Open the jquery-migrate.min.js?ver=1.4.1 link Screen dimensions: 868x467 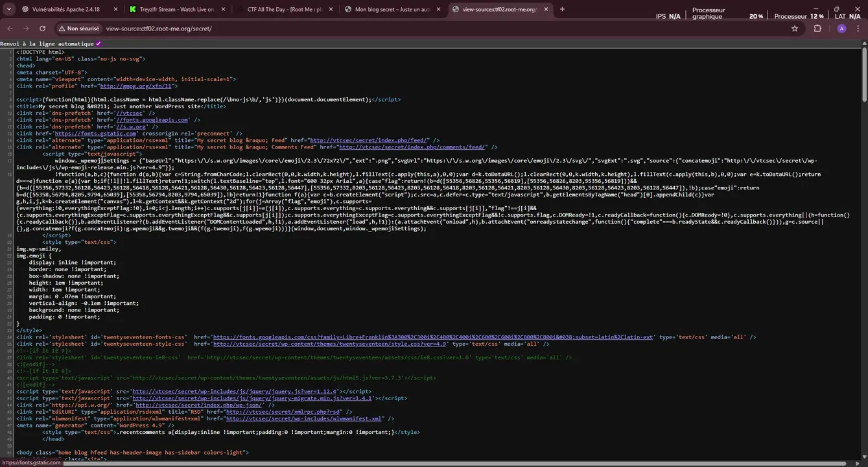point(253,398)
